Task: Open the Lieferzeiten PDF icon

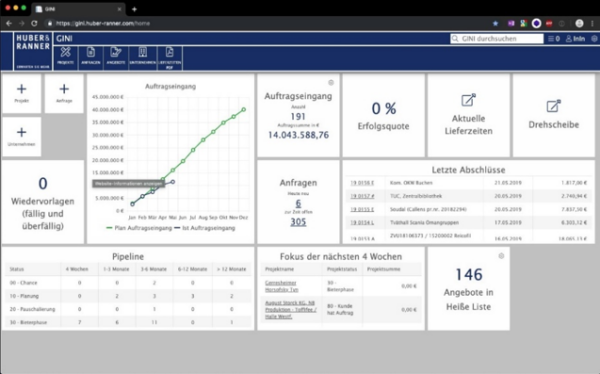Action: point(170,58)
